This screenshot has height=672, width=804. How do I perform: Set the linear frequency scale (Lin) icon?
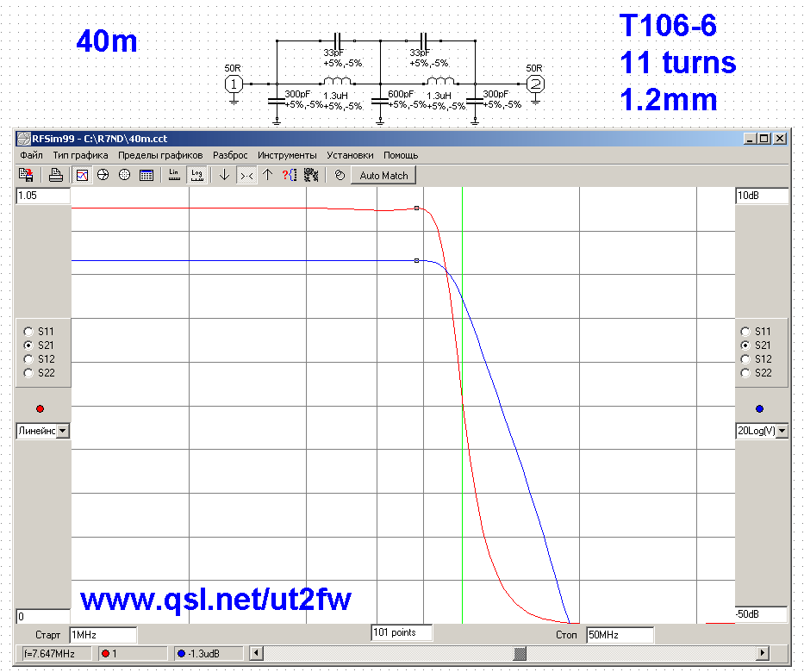click(x=173, y=175)
